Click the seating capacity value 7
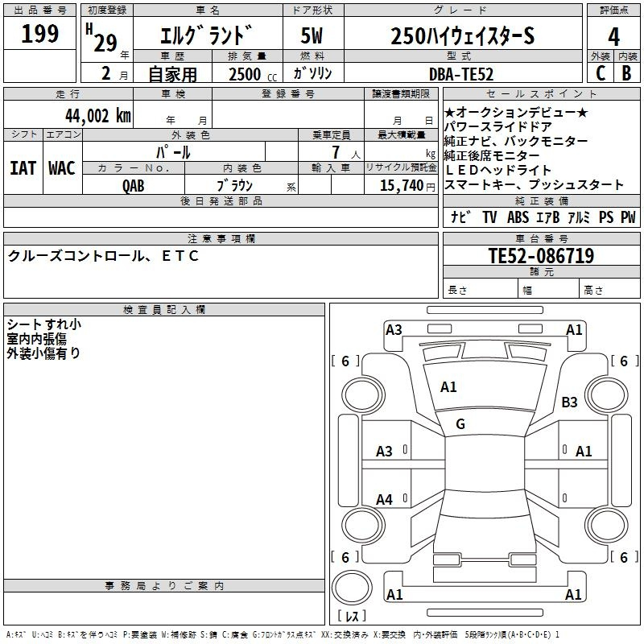The width and height of the screenshot is (644, 644). [336, 152]
